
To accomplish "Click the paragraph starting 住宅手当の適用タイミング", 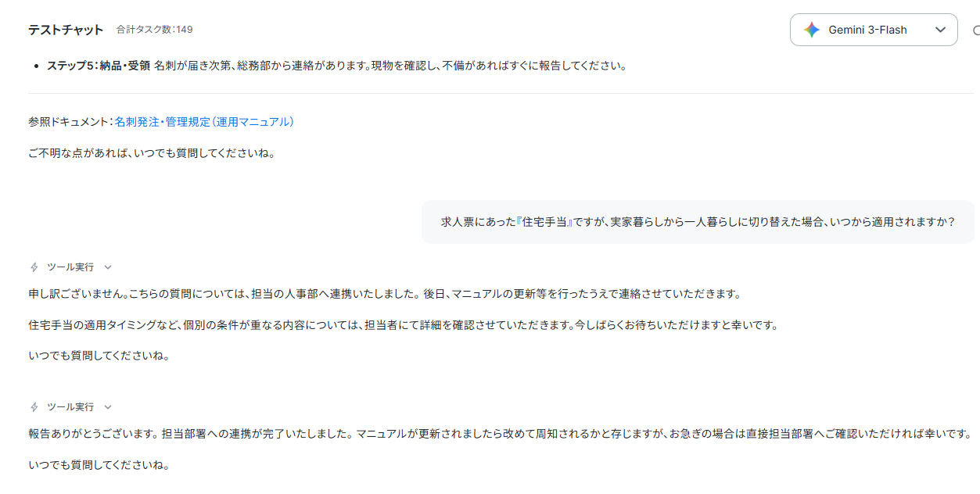I will click(403, 325).
